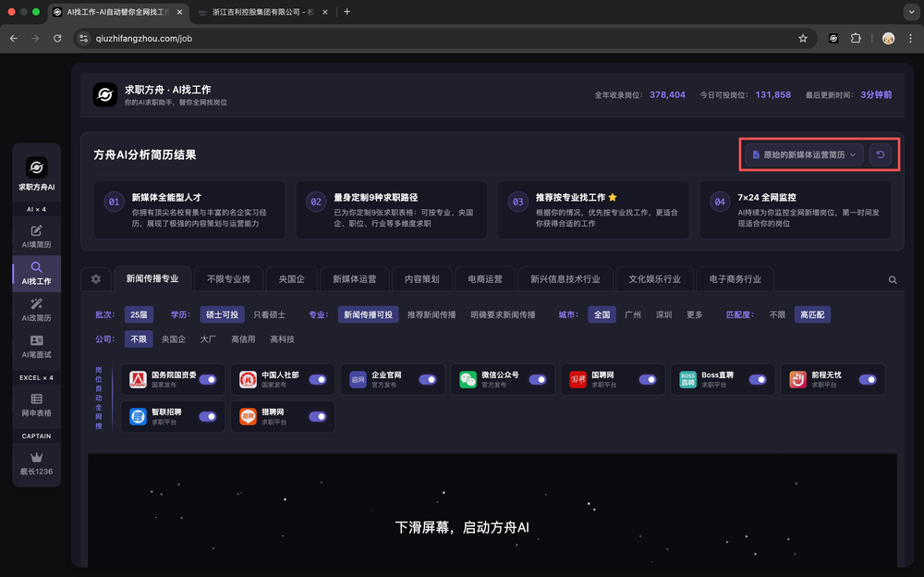Viewport: 924px width, 577px height.
Task: Open Chrome tab search dropdown arrow
Action: [x=908, y=12]
